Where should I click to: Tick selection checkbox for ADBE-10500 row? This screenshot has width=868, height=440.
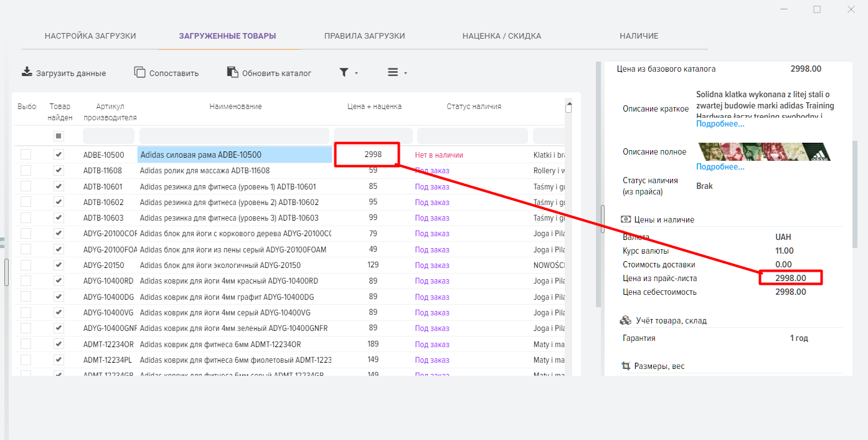26,155
